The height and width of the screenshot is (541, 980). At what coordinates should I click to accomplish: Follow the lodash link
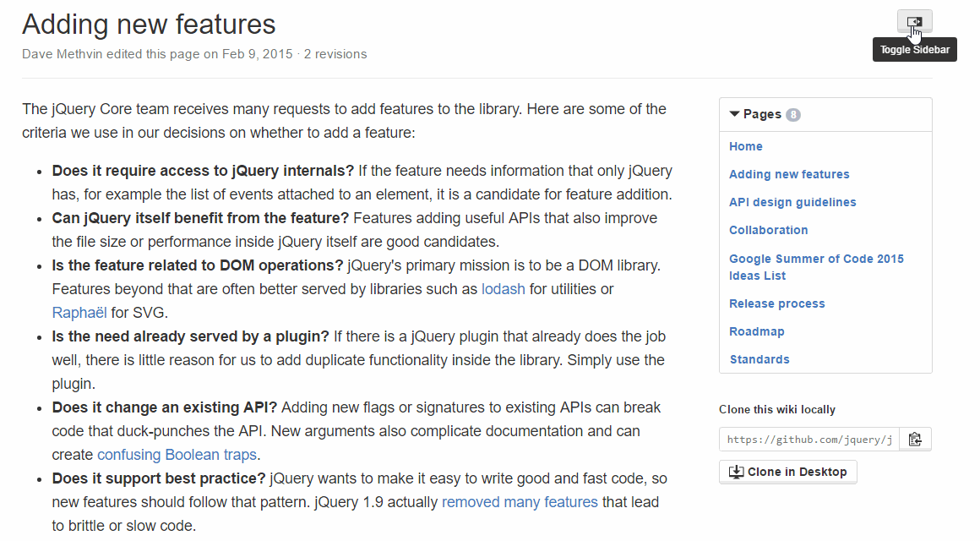pyautogui.click(x=503, y=289)
